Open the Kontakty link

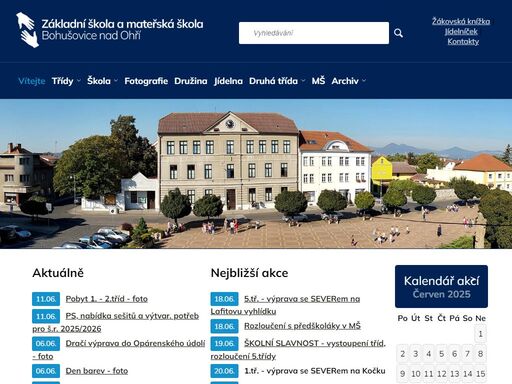(x=463, y=42)
